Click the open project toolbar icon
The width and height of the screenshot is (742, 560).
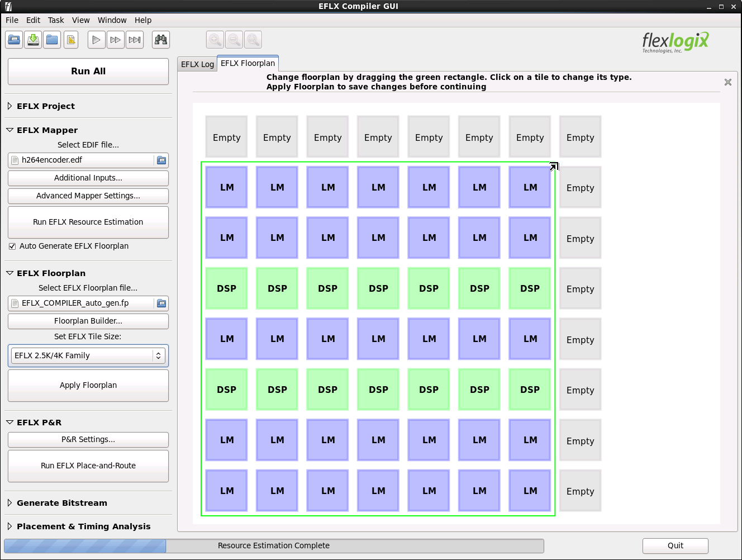click(x=15, y=40)
